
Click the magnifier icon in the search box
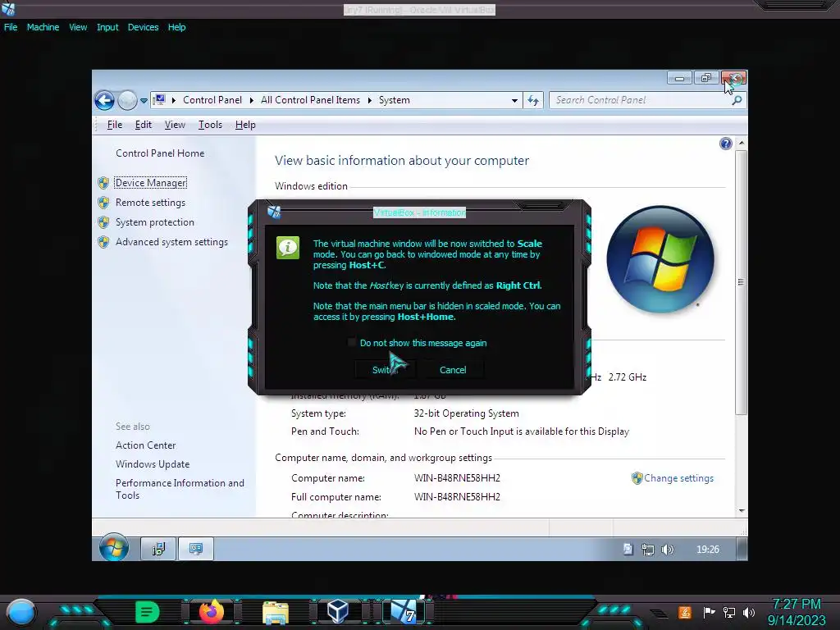point(737,100)
